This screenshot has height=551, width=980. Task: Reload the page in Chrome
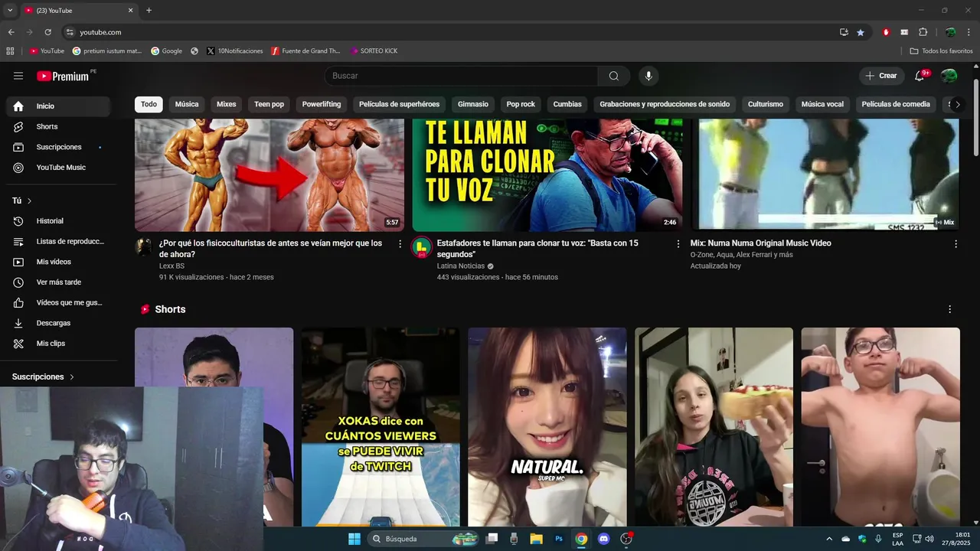tap(47, 32)
